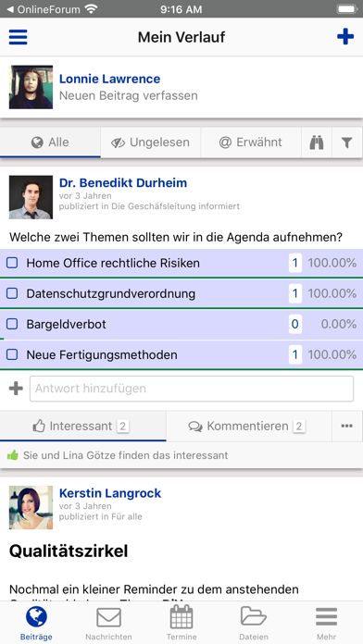Open the filter funnel icon
The width and height of the screenshot is (363, 644).
coord(347,142)
